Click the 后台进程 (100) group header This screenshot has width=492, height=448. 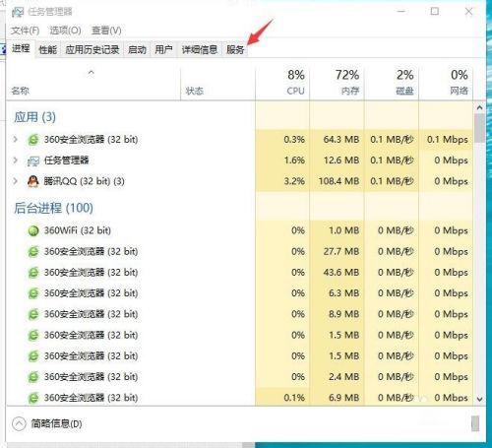coord(53,208)
